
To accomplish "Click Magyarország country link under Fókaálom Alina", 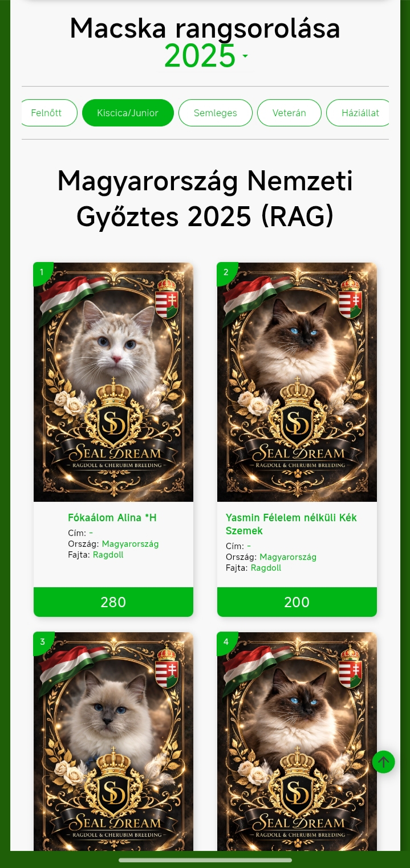I will point(131,544).
